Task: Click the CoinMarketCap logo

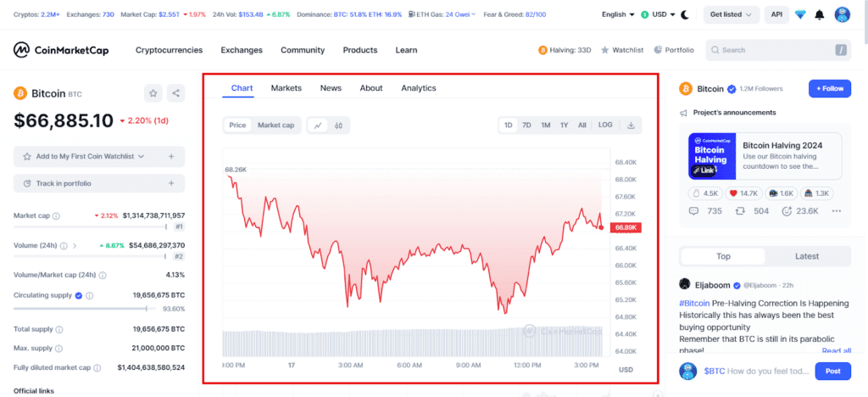Action: 61,50
